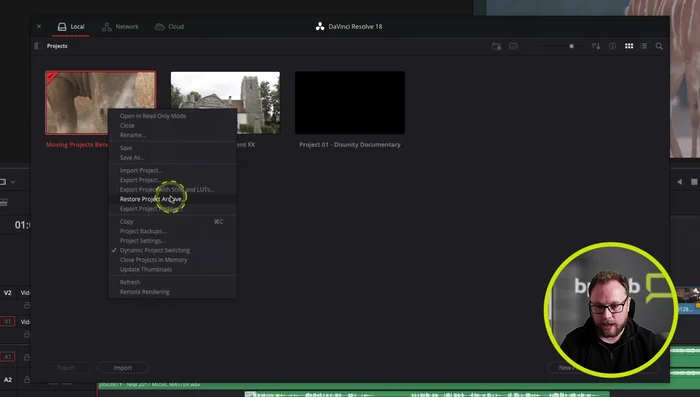Select the Project 01 - Disunity Documentary thumbnail
The width and height of the screenshot is (700, 397).
pyautogui.click(x=350, y=103)
